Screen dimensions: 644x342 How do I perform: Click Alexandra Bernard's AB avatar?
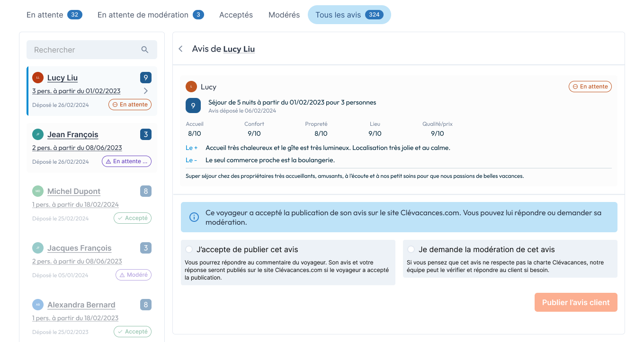click(x=38, y=305)
